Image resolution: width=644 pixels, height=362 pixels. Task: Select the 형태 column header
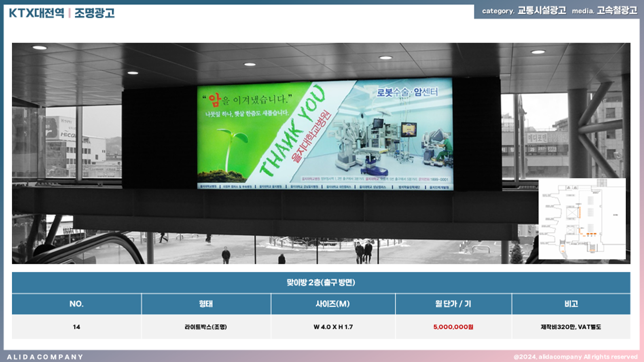click(x=206, y=304)
